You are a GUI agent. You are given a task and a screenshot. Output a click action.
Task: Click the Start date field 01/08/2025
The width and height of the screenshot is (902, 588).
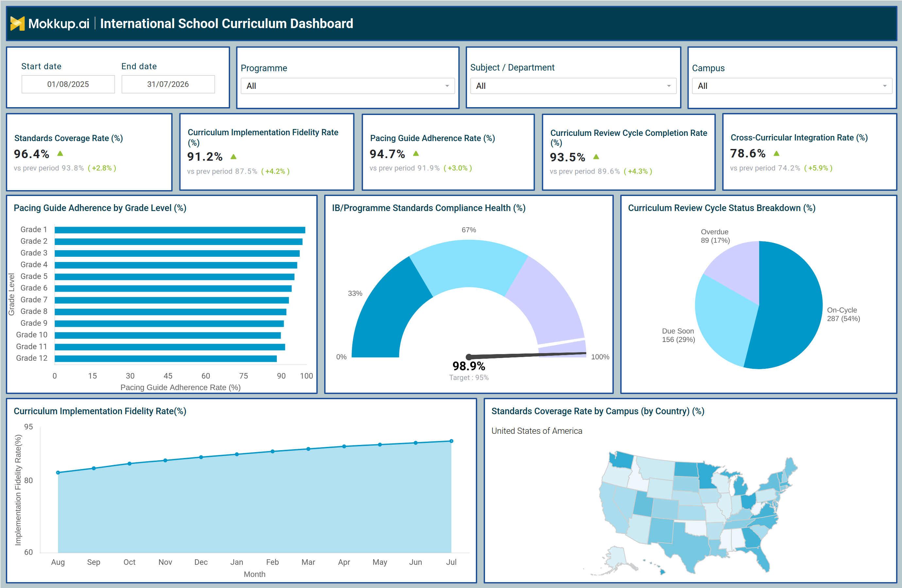point(68,84)
